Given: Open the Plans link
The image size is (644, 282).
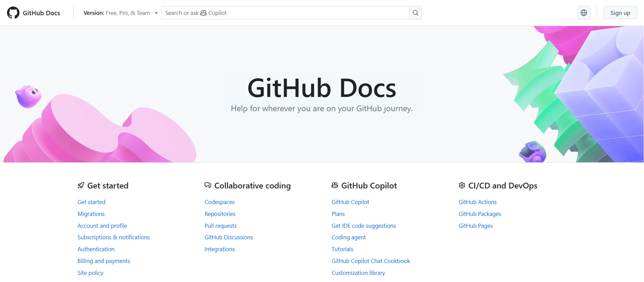Looking at the screenshot, I should click(338, 214).
